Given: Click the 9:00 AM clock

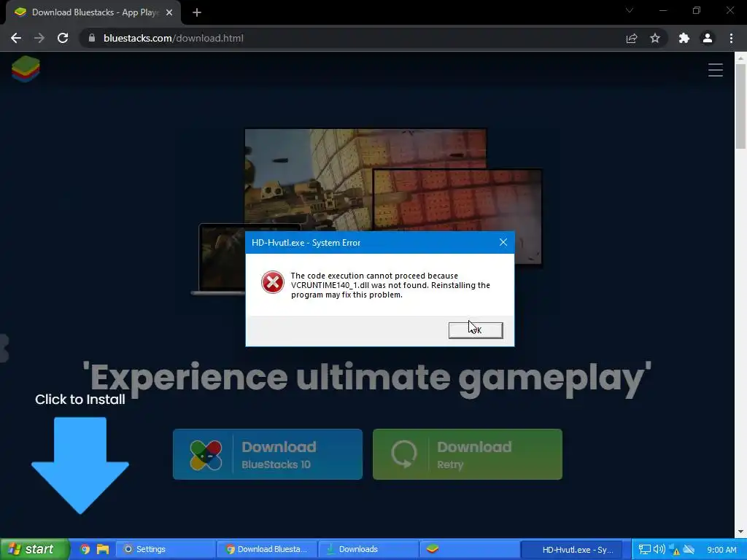Looking at the screenshot, I should 721,550.
